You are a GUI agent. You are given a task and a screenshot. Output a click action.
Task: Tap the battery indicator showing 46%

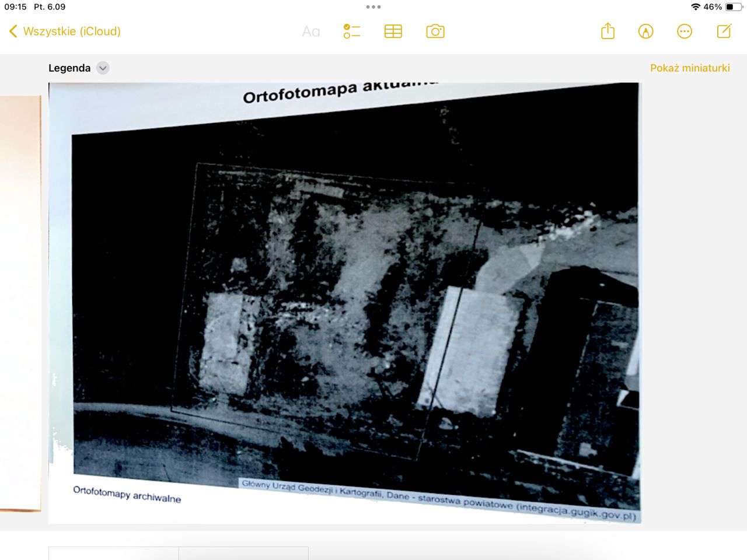[733, 7]
